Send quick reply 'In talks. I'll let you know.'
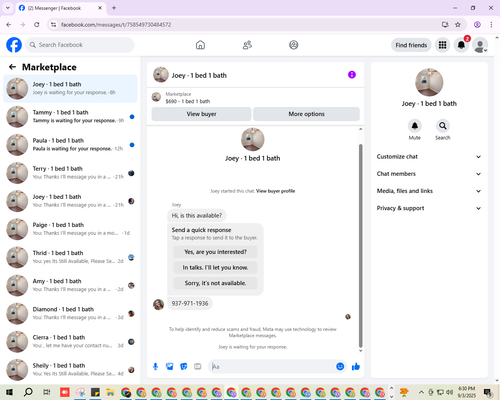Image resolution: width=500 pixels, height=400 pixels. point(215,268)
